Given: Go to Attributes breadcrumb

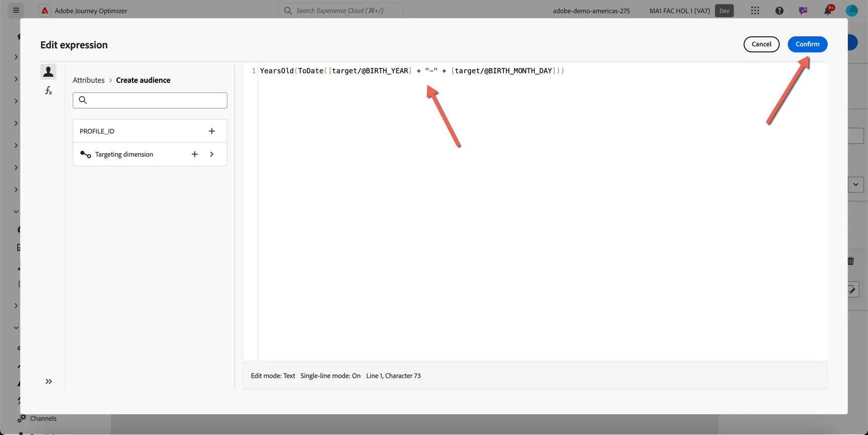Looking at the screenshot, I should pos(88,80).
